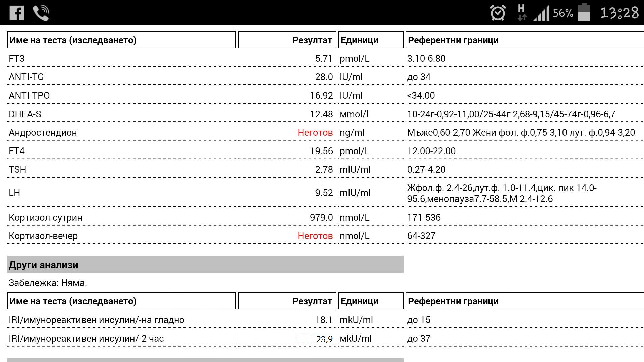Select Кортизол-вечер reference 64-327
Screen dimensions: 644x362
coord(421,236)
